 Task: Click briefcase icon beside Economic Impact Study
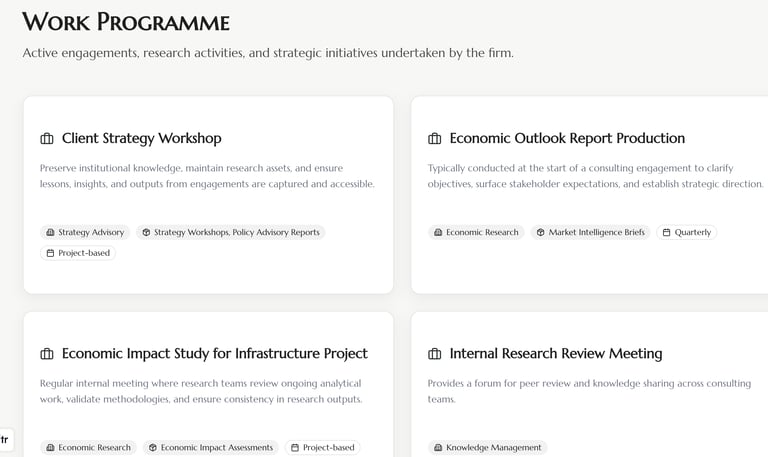click(x=47, y=354)
